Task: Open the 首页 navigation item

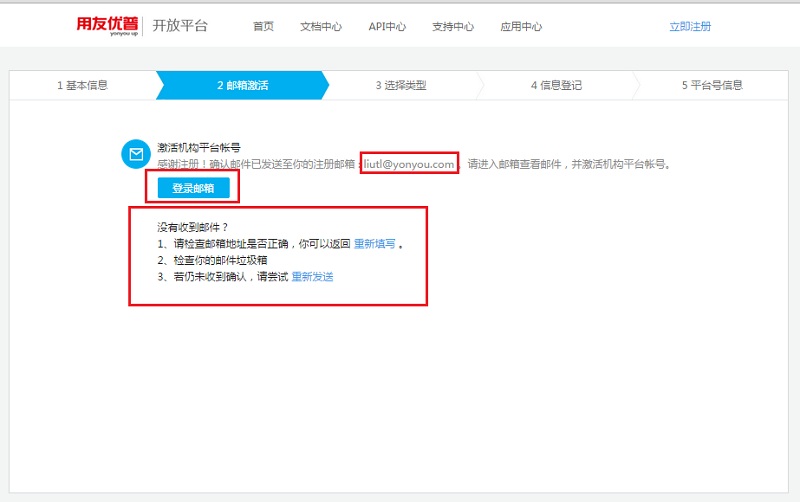Action: [x=263, y=27]
